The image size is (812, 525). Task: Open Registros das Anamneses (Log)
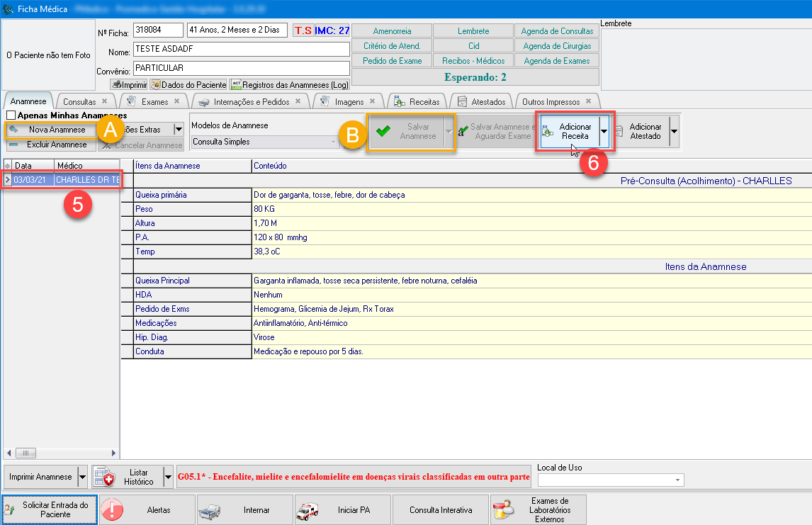point(290,84)
